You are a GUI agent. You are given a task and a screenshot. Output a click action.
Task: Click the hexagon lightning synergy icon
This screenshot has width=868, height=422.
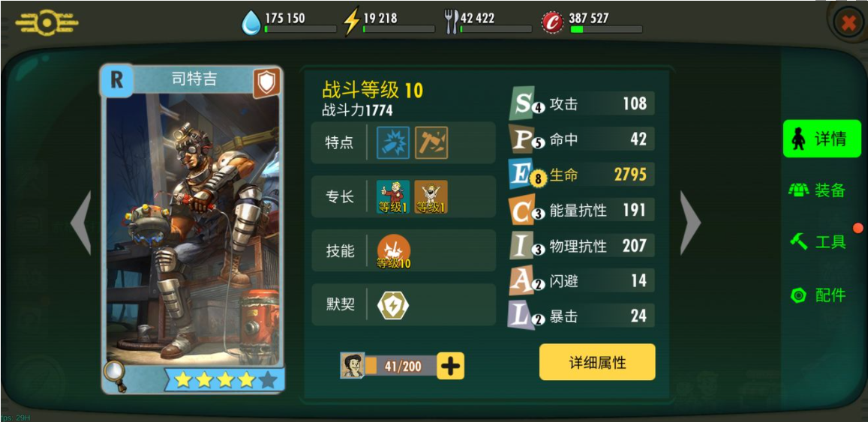[x=393, y=305]
